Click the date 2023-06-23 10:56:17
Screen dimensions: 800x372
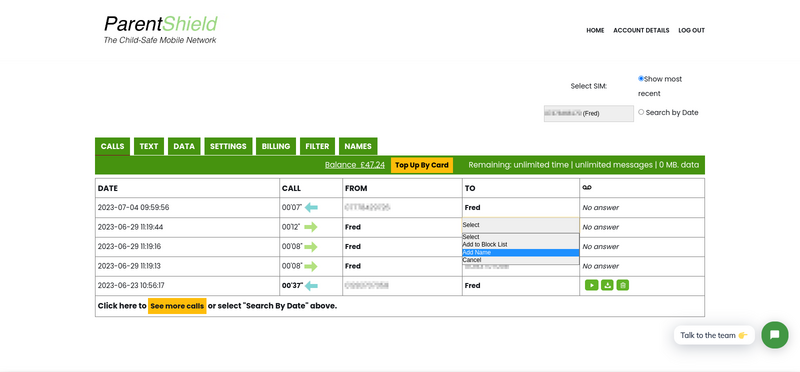[131, 286]
